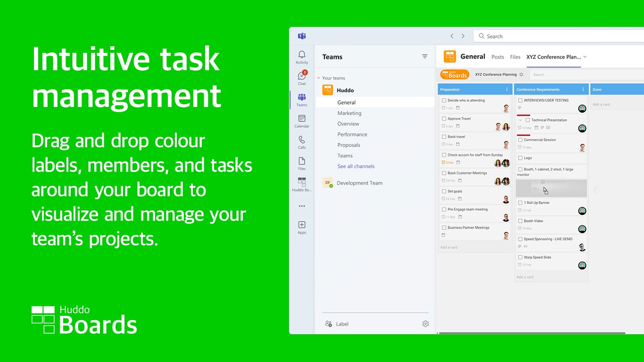The image size is (644, 362).
Task: Open the Preparation list three-dot menu
Action: click(x=507, y=89)
